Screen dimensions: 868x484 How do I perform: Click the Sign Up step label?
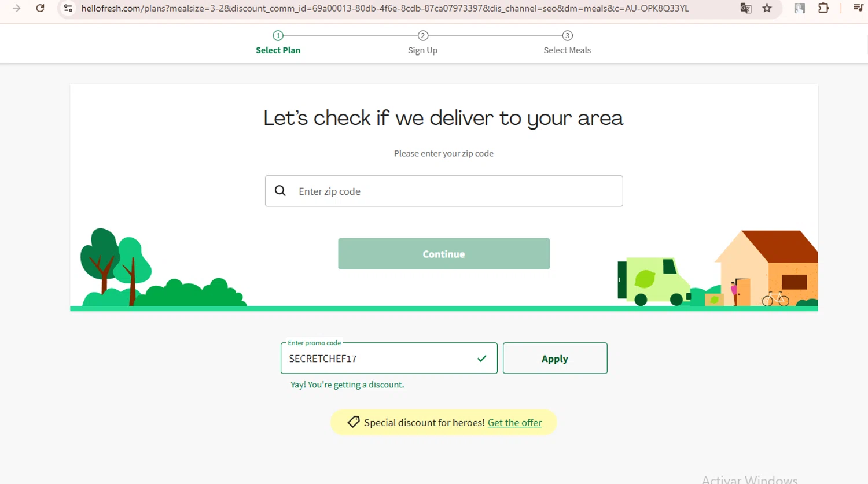[x=423, y=50]
